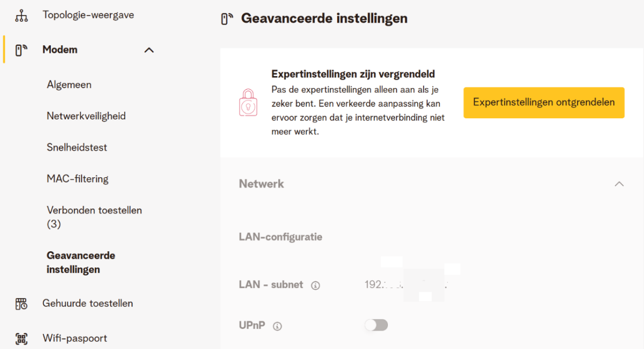The image size is (644, 349).
Task: Go to Netwerkveiligheid
Action: tap(86, 116)
